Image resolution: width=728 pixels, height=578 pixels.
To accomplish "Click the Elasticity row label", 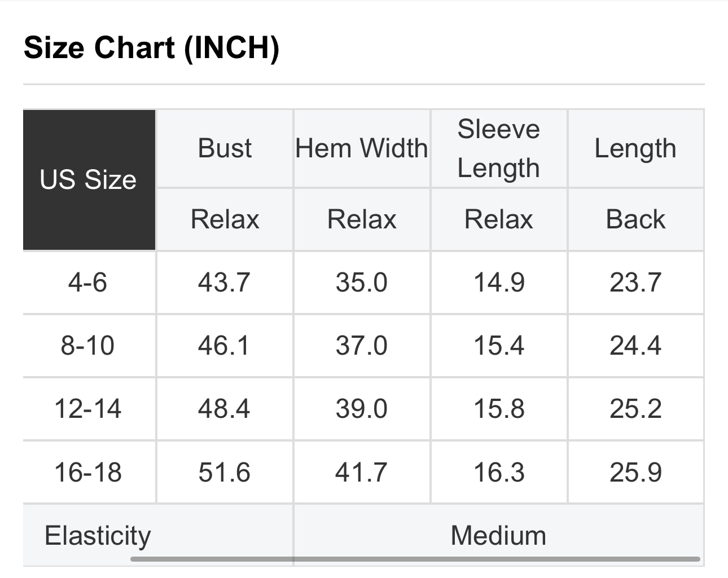I will [x=98, y=535].
